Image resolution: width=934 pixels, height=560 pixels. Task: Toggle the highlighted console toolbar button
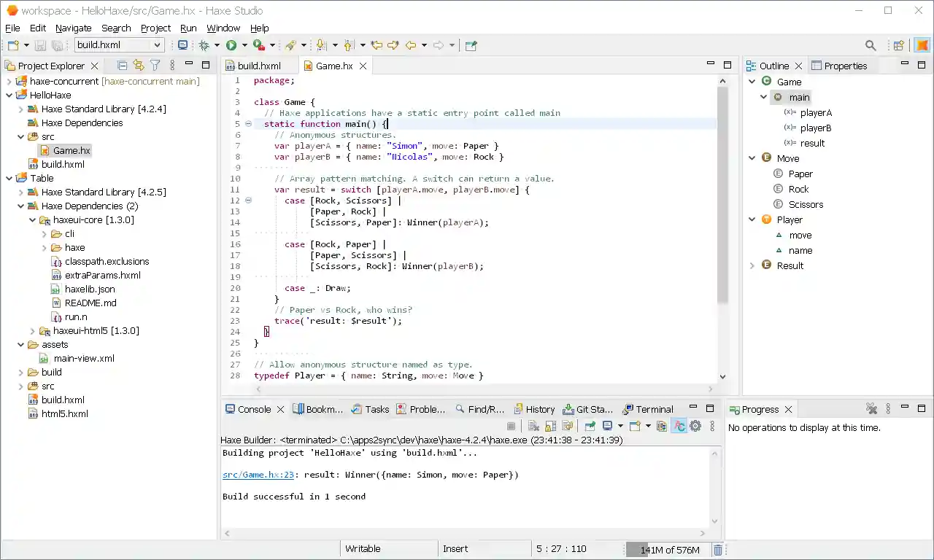coord(679,427)
